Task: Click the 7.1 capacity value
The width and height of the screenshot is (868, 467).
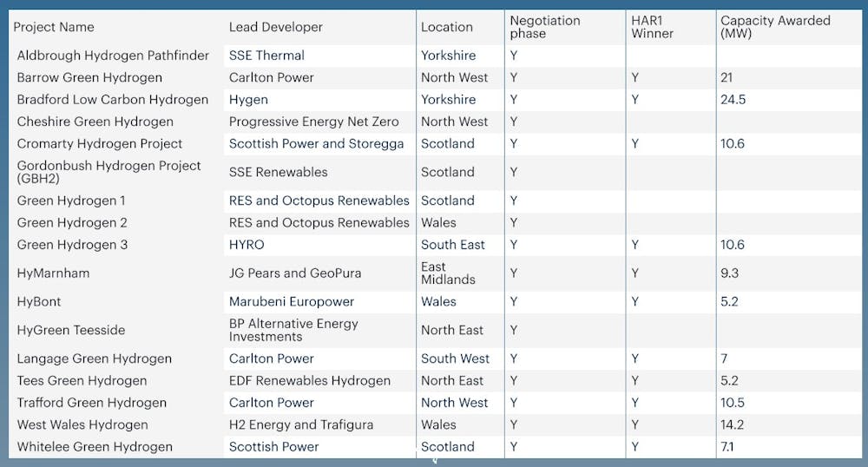Action: coord(727,447)
